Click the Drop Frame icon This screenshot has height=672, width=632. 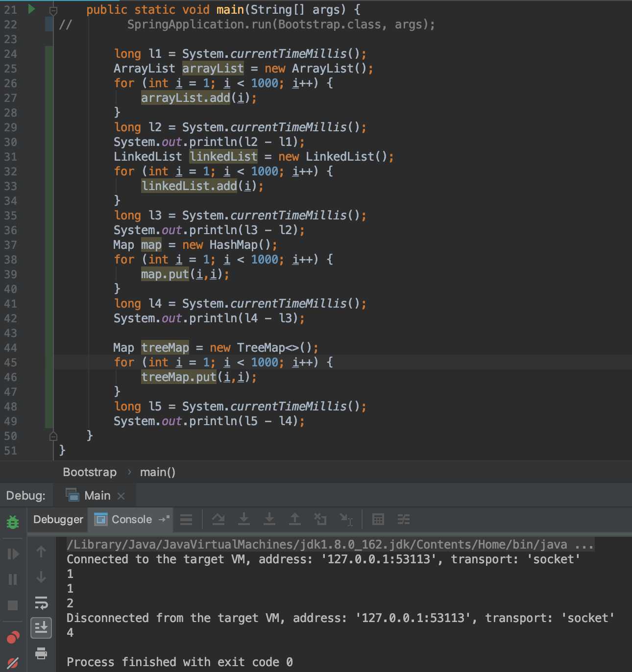(x=320, y=519)
